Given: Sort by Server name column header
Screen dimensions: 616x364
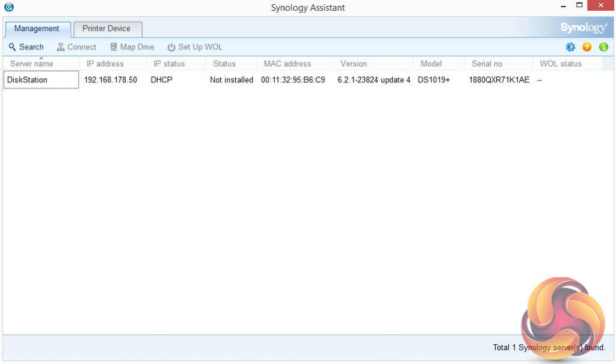Looking at the screenshot, I should click(42, 64).
